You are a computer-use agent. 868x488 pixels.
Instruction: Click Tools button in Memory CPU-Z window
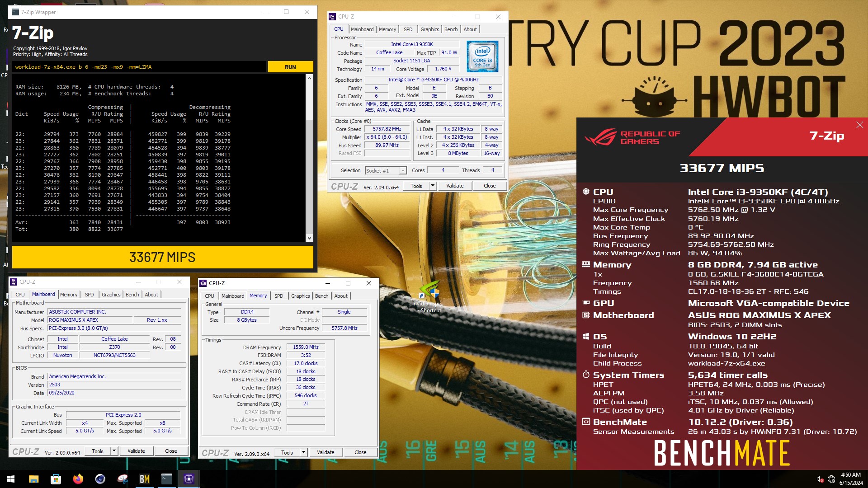(x=287, y=452)
